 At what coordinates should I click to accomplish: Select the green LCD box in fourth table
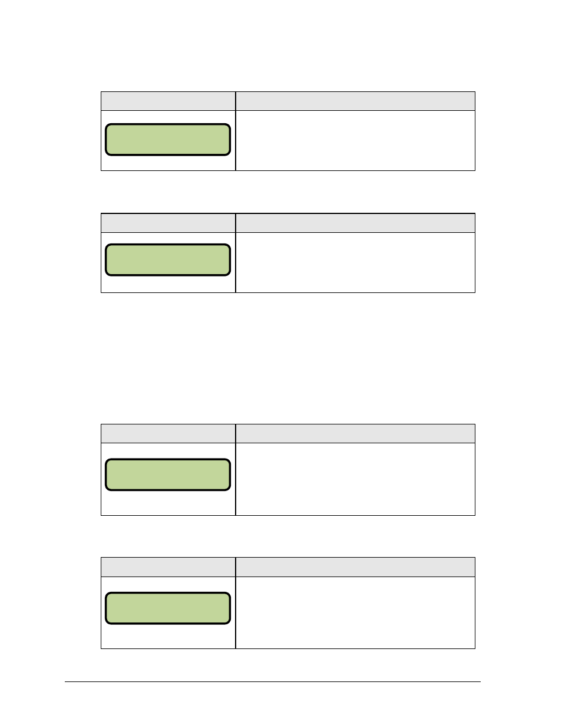168,608
